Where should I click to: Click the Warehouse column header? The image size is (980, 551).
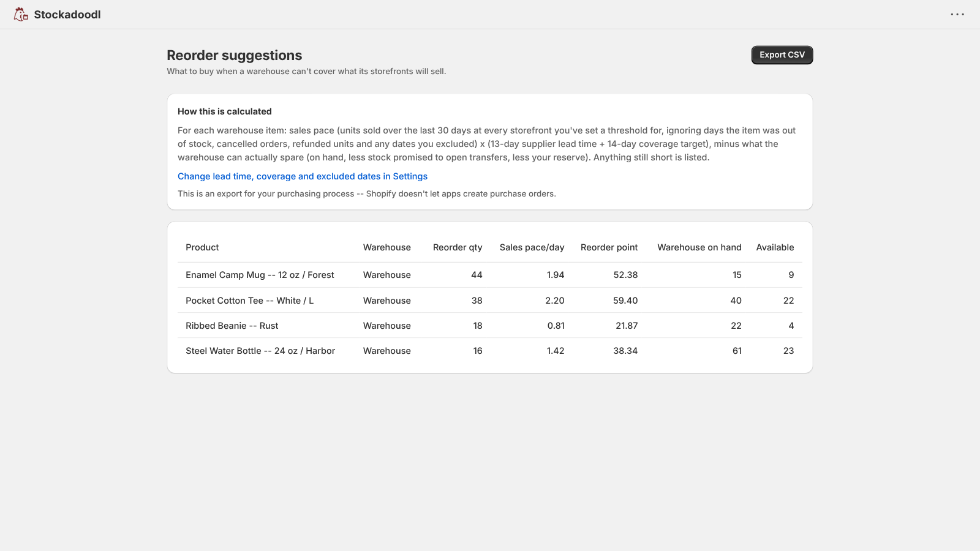coord(387,247)
